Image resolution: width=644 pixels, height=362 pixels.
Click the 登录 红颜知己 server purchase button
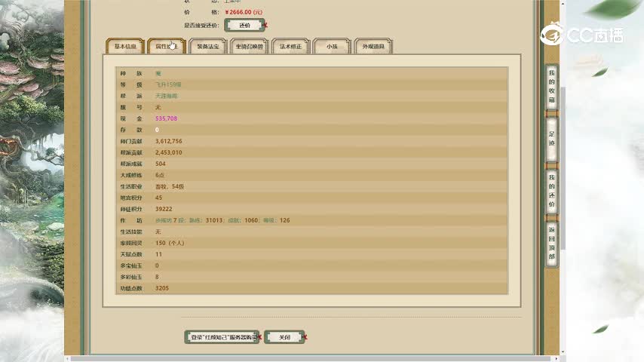[x=222, y=337]
